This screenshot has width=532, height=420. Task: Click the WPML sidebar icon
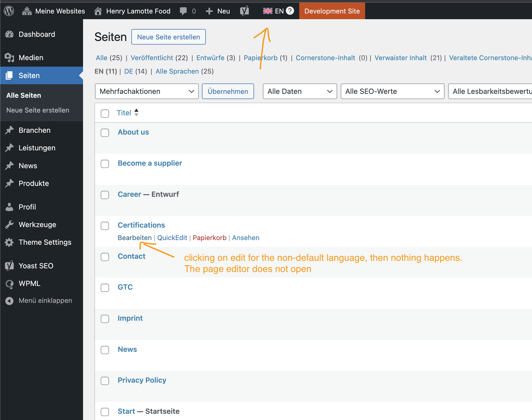(x=9, y=284)
